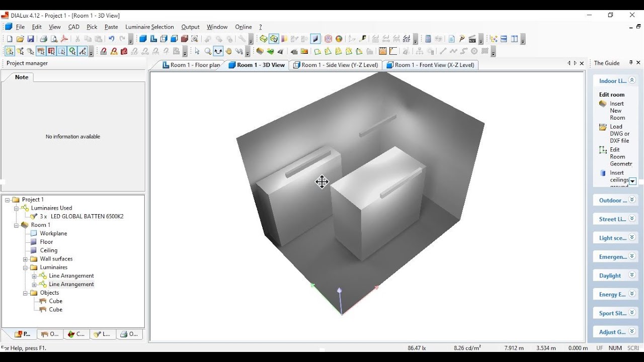Collapse the Indoor Li... guide section
Image resolution: width=644 pixels, height=362 pixels.
point(632,80)
